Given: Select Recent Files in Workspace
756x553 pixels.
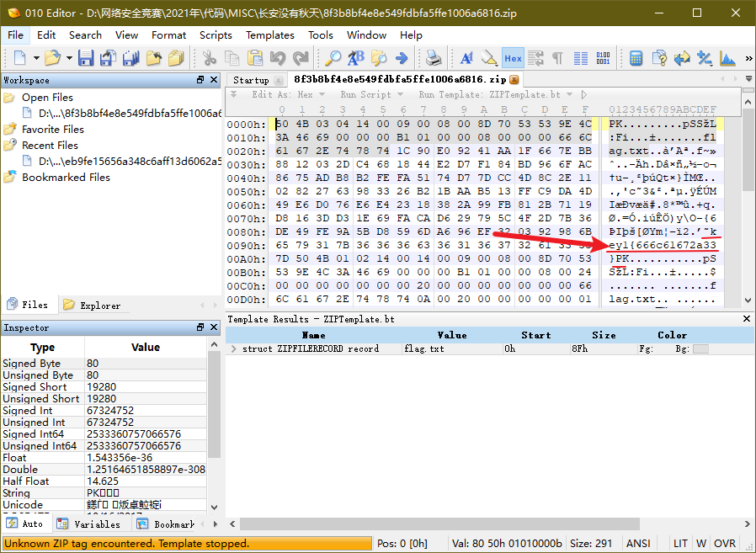Looking at the screenshot, I should click(x=51, y=145).
